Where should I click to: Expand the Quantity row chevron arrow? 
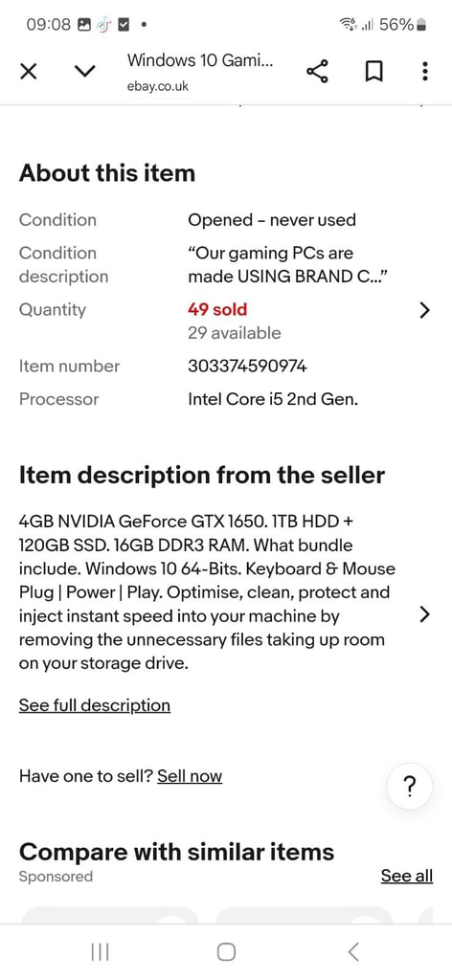[424, 310]
